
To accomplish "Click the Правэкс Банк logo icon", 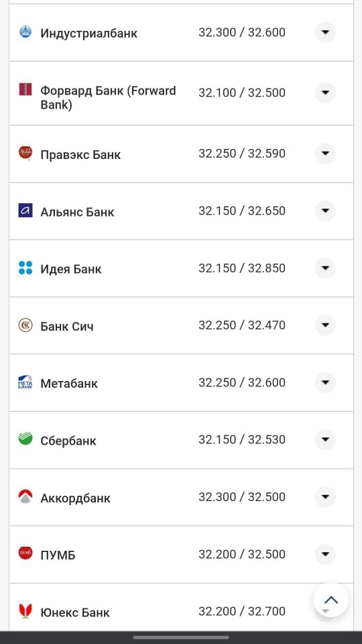I will [25, 153].
